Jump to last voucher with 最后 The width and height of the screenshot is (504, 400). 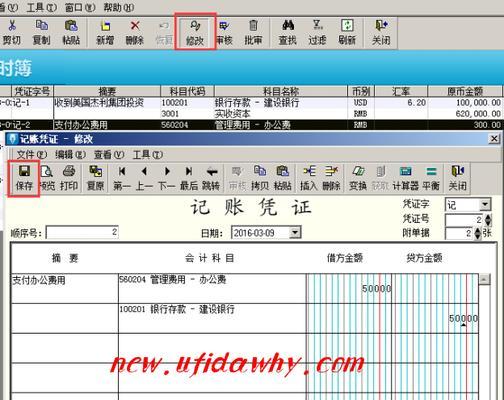[189, 178]
